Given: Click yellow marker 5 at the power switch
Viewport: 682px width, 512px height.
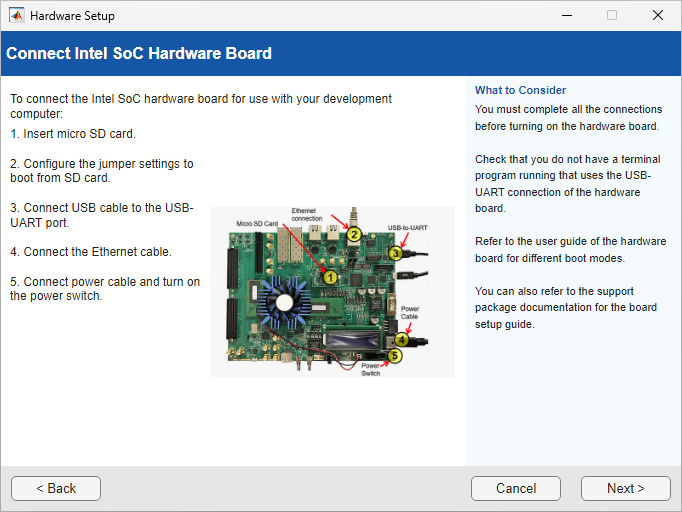Looking at the screenshot, I should tap(394, 355).
